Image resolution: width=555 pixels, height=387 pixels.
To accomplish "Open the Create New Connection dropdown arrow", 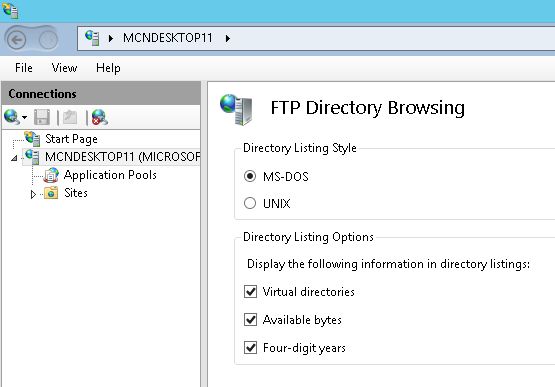I will tap(24, 117).
